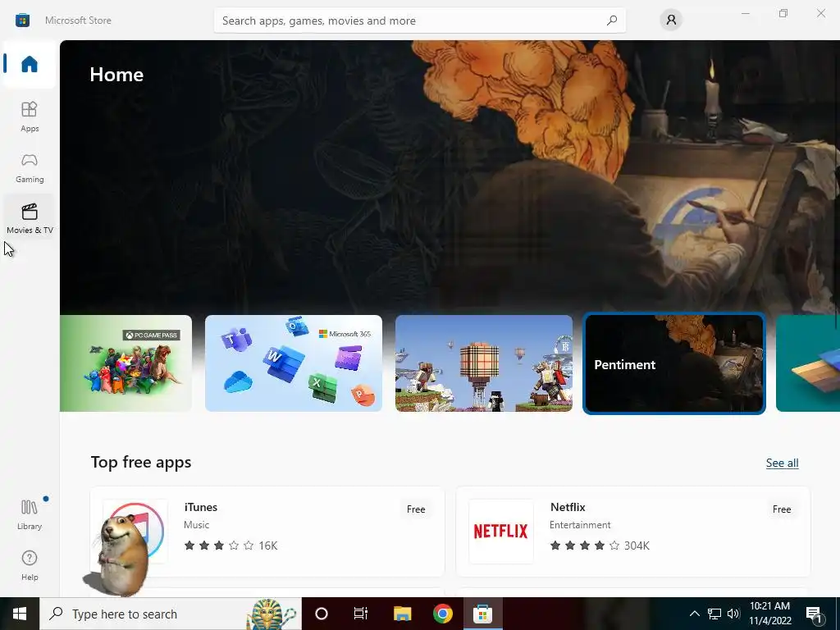Click the Free button for iTunes
840x630 pixels.
point(416,509)
